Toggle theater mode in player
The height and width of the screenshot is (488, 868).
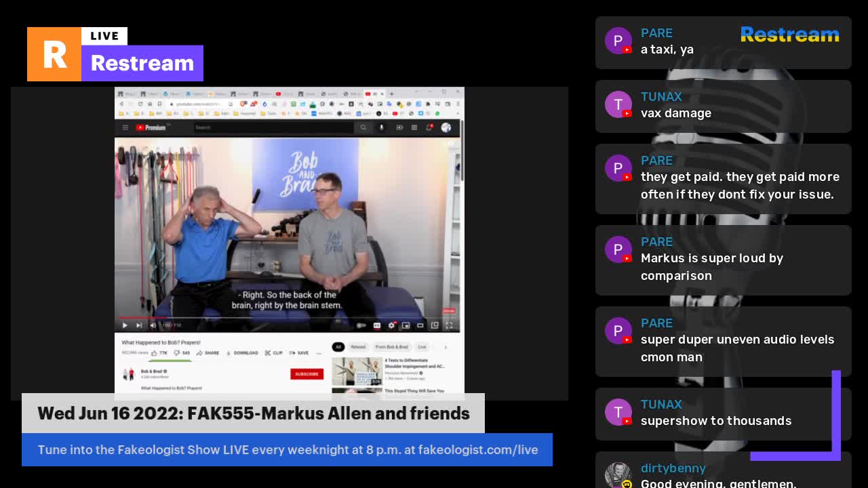pyautogui.click(x=420, y=325)
